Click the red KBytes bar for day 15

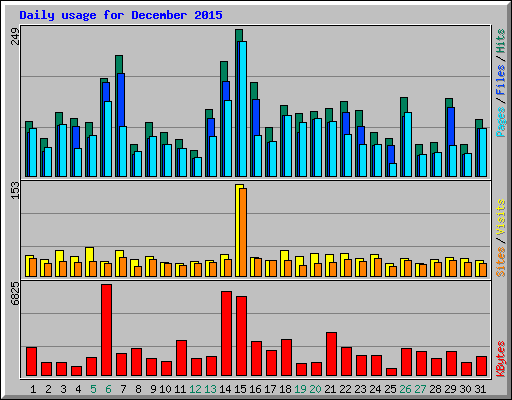pos(241,336)
